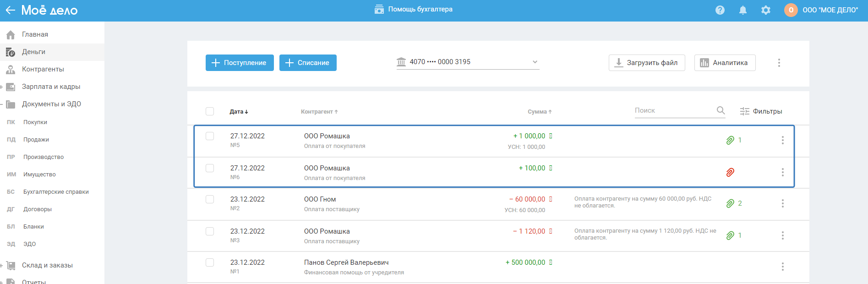
Task: Click the Поступление button
Action: [x=240, y=63]
